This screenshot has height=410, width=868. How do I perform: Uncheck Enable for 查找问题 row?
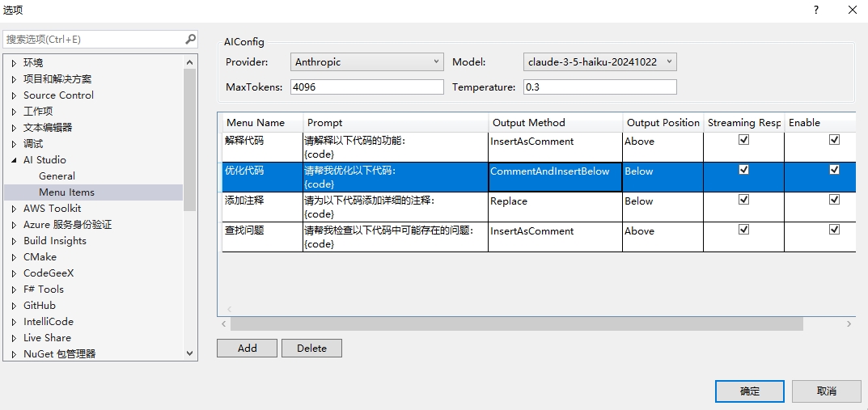coord(834,230)
